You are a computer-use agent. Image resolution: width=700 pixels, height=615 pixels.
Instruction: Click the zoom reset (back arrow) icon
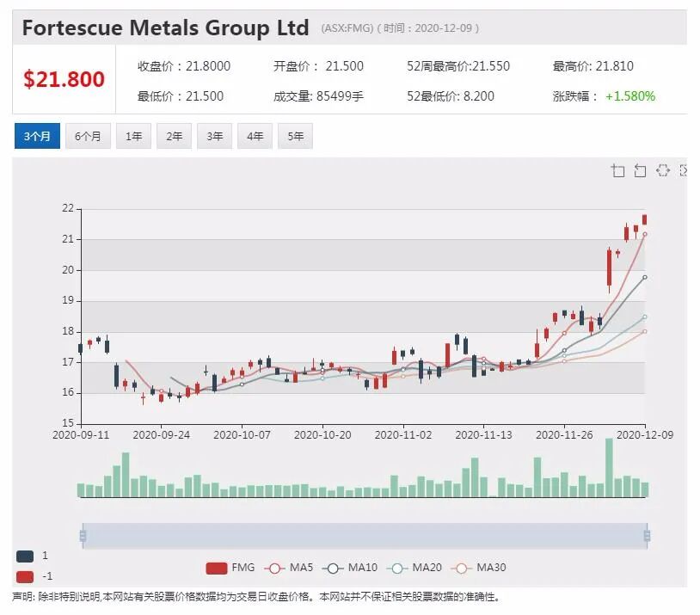[x=640, y=170]
